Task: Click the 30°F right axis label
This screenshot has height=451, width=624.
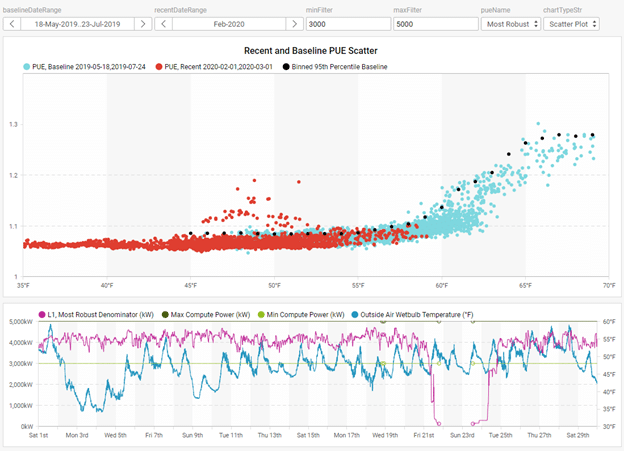Action: (608, 426)
